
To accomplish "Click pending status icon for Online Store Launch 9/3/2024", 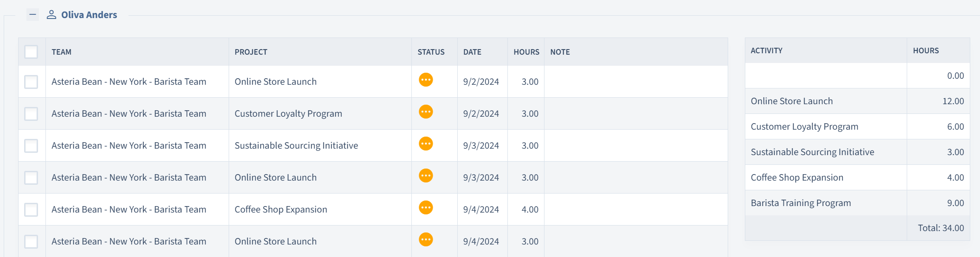I will [x=426, y=176].
